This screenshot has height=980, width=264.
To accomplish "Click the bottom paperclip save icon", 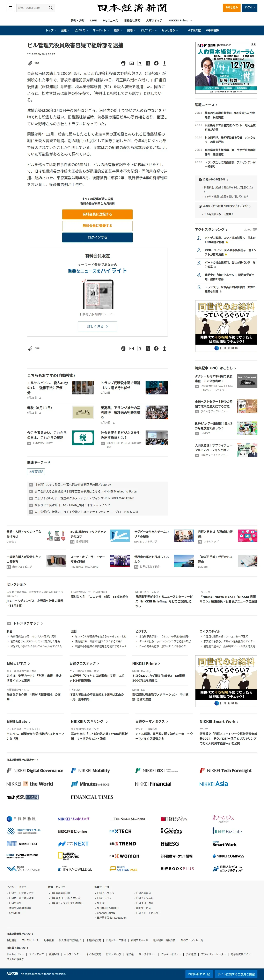I will pyautogui.click(x=30, y=348).
